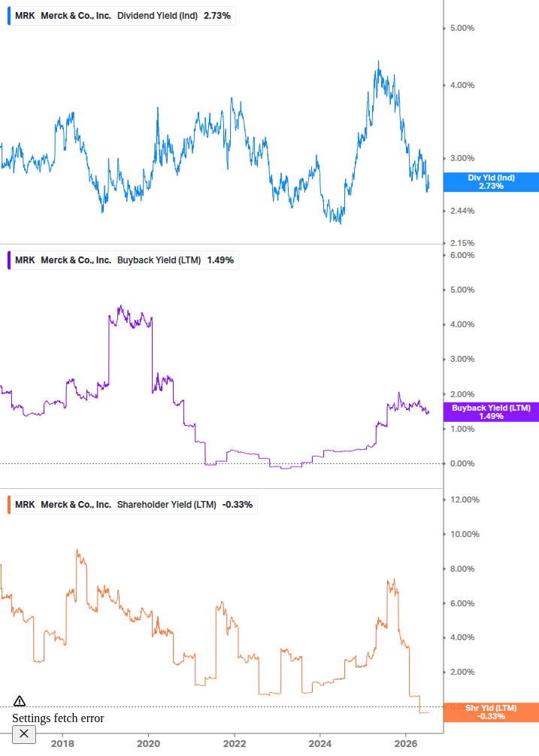539x756 pixels.
Task: Click the blue color bar of the Dividend Yield legend
Action: (9, 16)
